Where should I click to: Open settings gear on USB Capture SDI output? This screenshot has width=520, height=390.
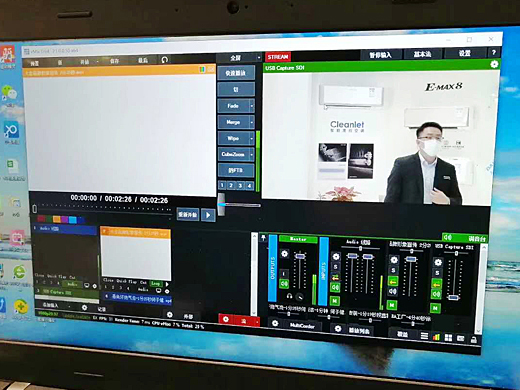pos(494,64)
